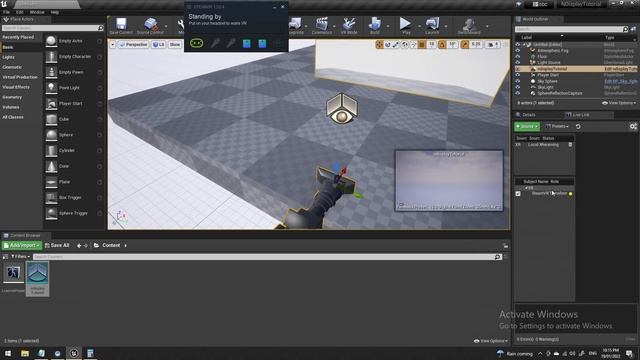Viewport: 640px width, 360px height.
Task: Switch to the Details tab
Action: tap(529, 115)
